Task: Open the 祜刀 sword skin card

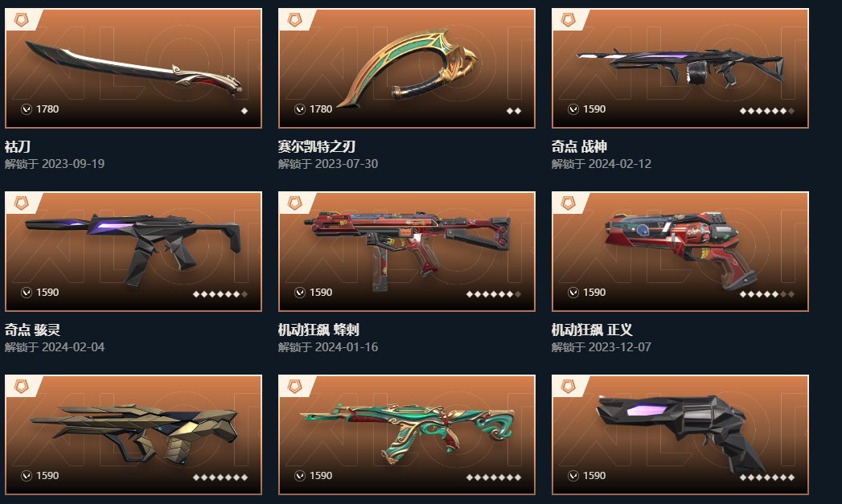Action: tap(133, 68)
